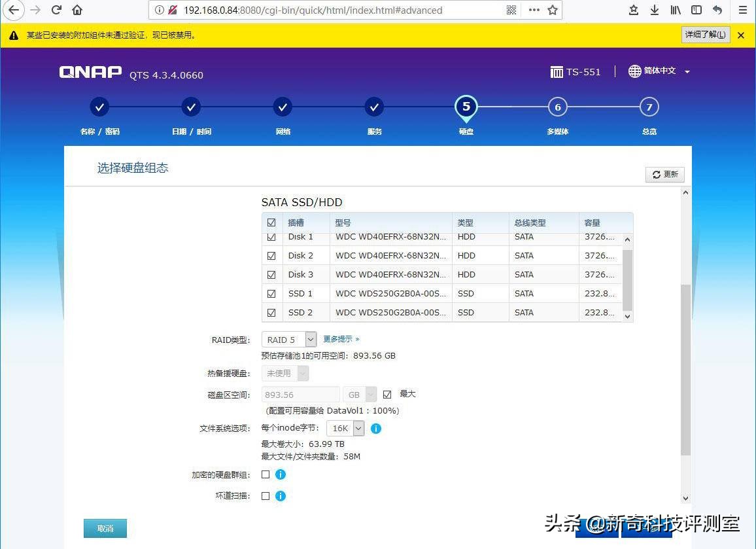Toggle the select-all checkbox in table header
Viewport: 756px width, 549px height.
[271, 222]
